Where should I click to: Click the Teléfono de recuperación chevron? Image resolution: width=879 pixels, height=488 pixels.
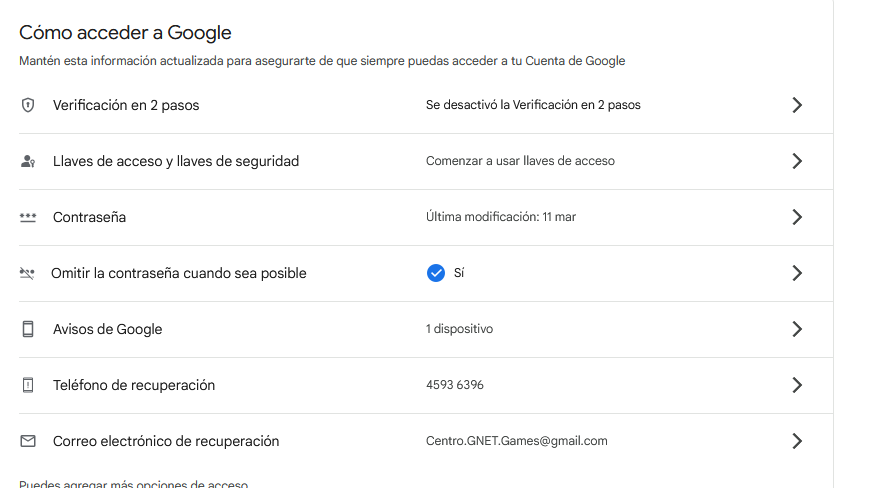[x=797, y=385]
